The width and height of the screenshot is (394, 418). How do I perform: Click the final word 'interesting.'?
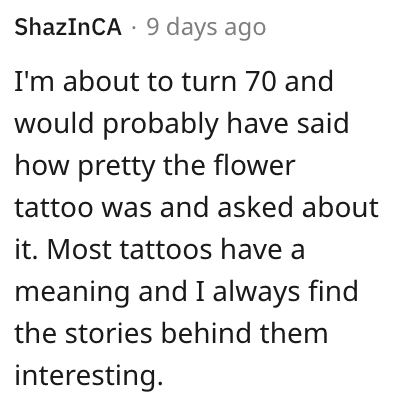(x=89, y=375)
